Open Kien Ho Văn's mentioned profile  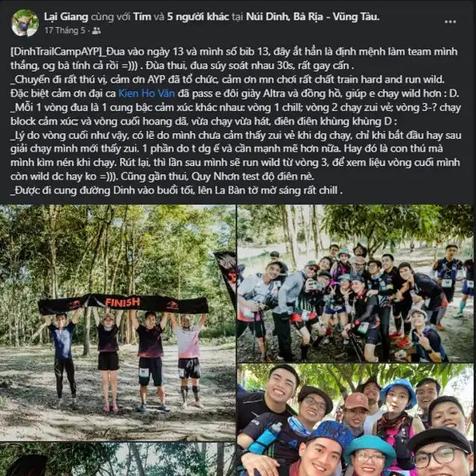click(147, 93)
